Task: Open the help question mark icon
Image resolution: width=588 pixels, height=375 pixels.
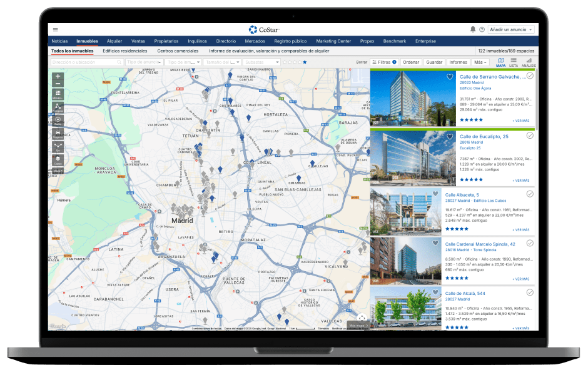Action: tap(482, 29)
